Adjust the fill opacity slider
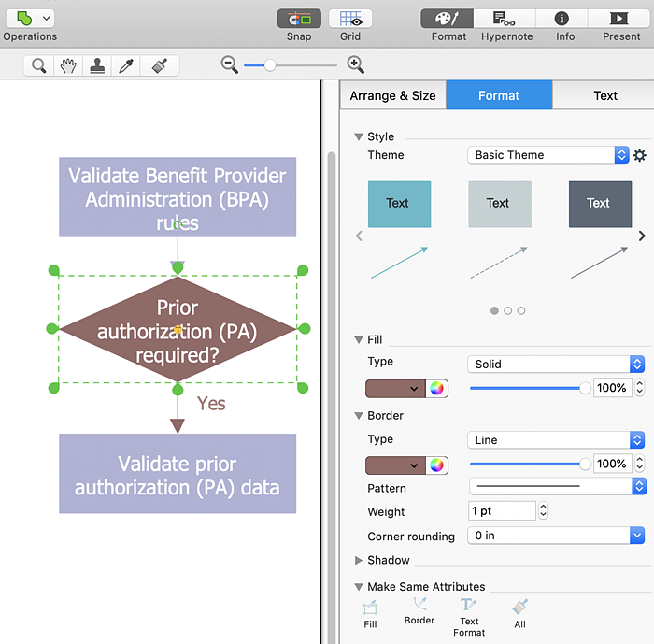The height and width of the screenshot is (644, 654). (531, 388)
